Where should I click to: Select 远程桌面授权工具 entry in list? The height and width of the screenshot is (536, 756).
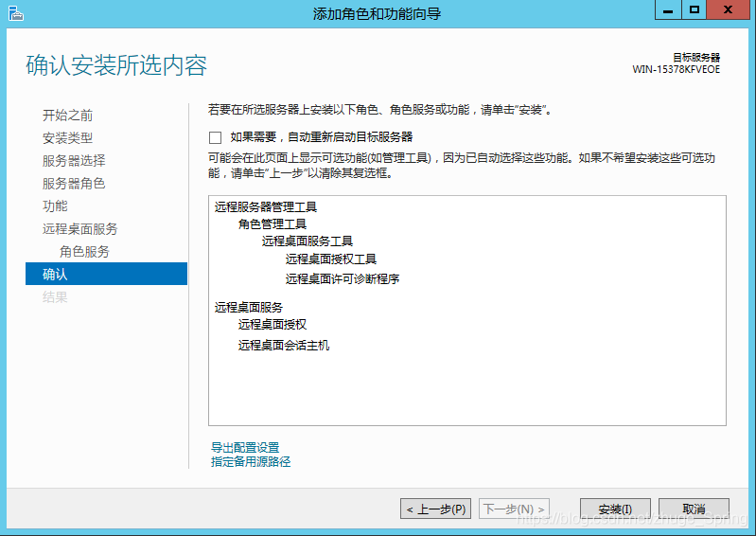click(x=331, y=259)
